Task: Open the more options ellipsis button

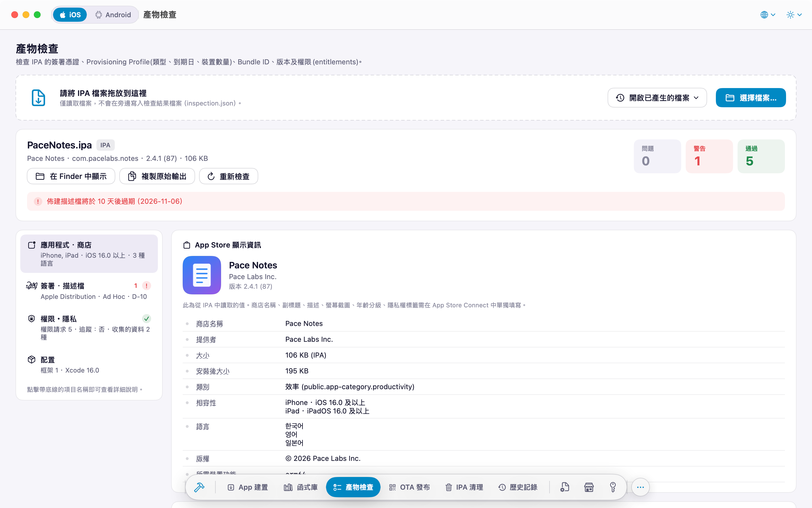Action: [x=640, y=487]
